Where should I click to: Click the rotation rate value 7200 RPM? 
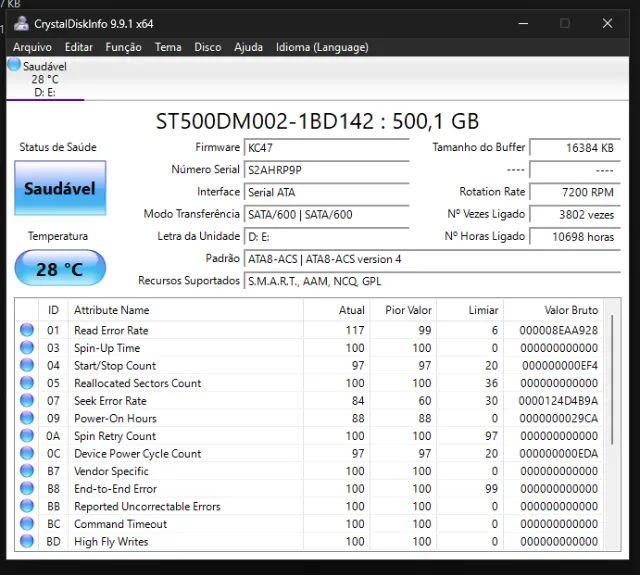(575, 192)
